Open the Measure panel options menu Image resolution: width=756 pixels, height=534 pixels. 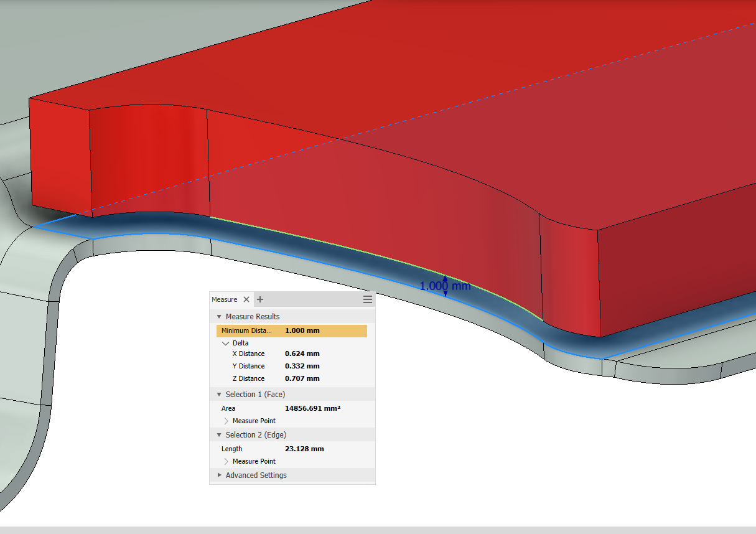point(368,299)
